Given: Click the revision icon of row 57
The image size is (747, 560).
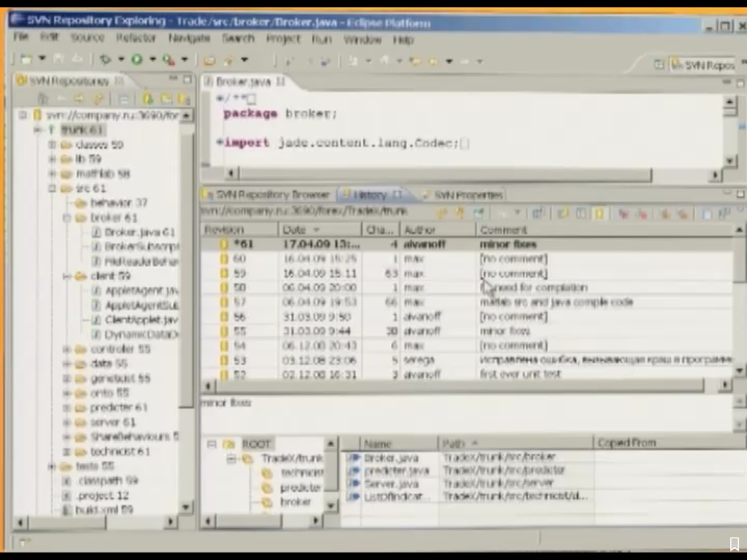Looking at the screenshot, I should (223, 302).
